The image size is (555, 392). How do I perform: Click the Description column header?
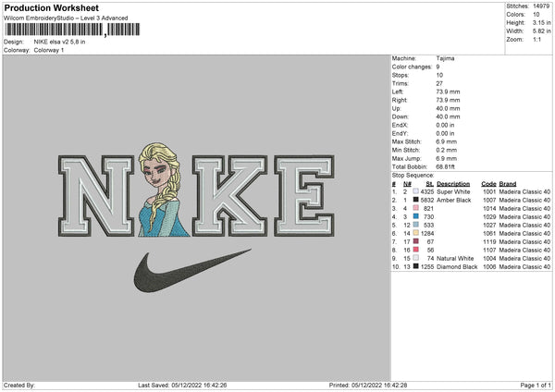pyautogui.click(x=453, y=184)
